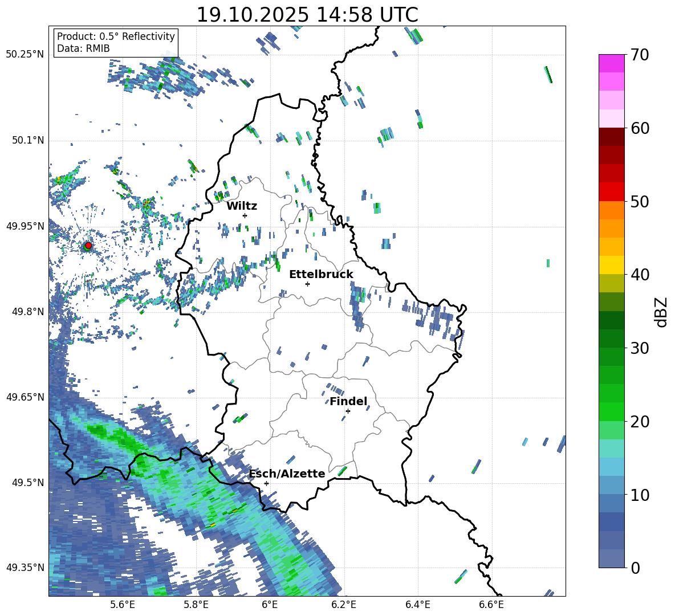This screenshot has width=675, height=616.
Task: Click the Ettelbruck city label
Action: pos(321,275)
